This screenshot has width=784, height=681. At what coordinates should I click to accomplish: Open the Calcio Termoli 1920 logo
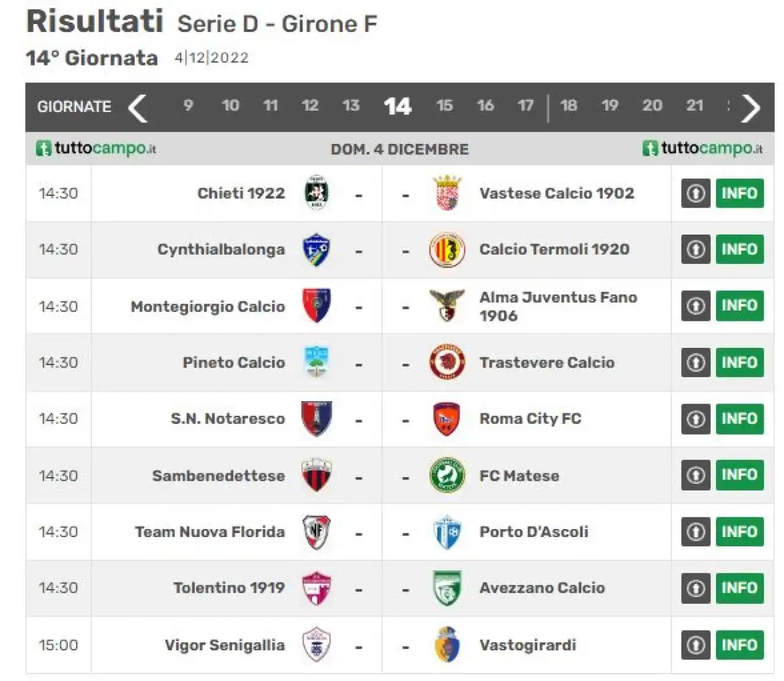pyautogui.click(x=447, y=250)
